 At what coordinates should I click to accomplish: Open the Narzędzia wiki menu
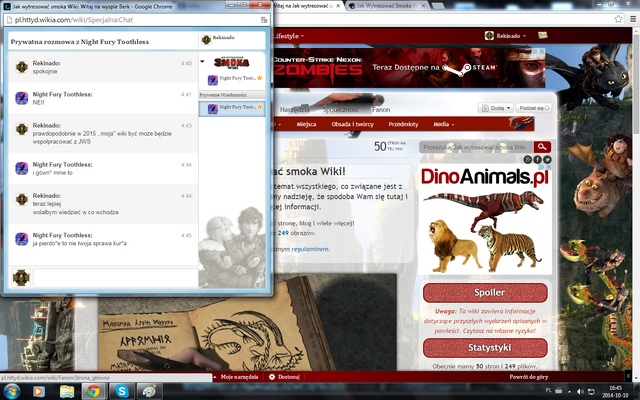pos(295,109)
